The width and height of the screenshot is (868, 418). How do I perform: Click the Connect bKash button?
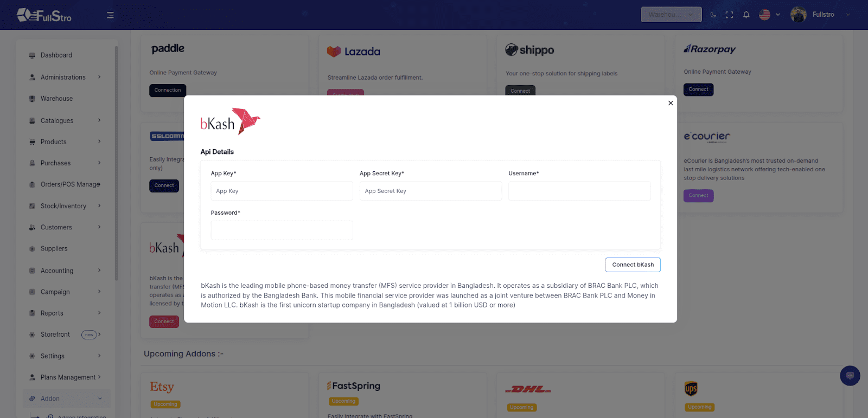(633, 265)
